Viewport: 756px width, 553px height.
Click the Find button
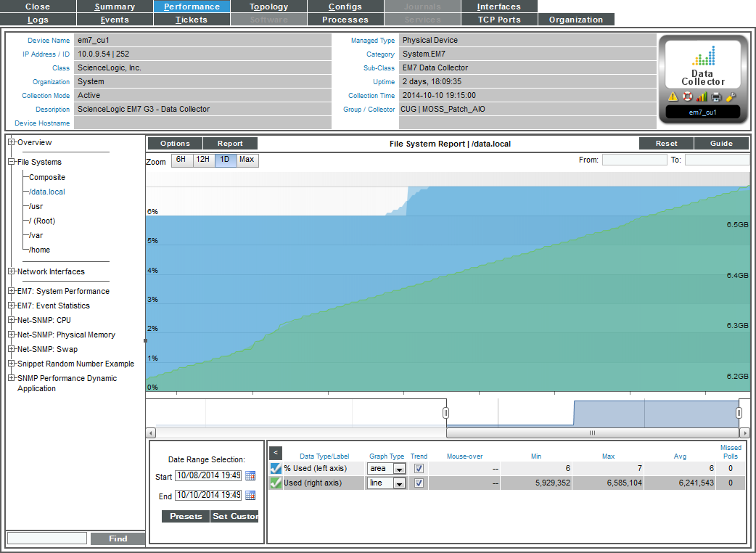[x=118, y=538]
